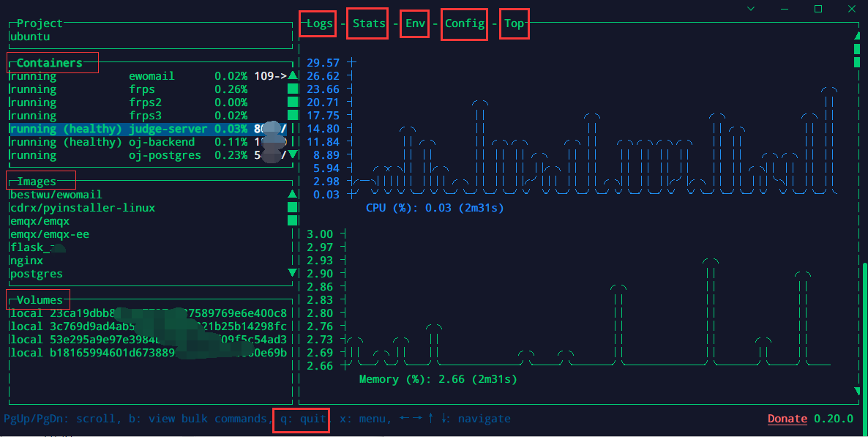Select the frps2 container row
Image resolution: width=868 pixels, height=437 pixels.
pyautogui.click(x=145, y=102)
